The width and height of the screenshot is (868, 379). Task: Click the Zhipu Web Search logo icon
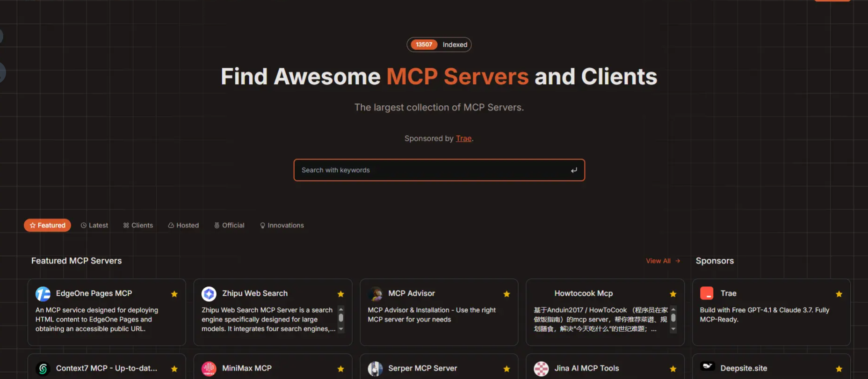209,294
